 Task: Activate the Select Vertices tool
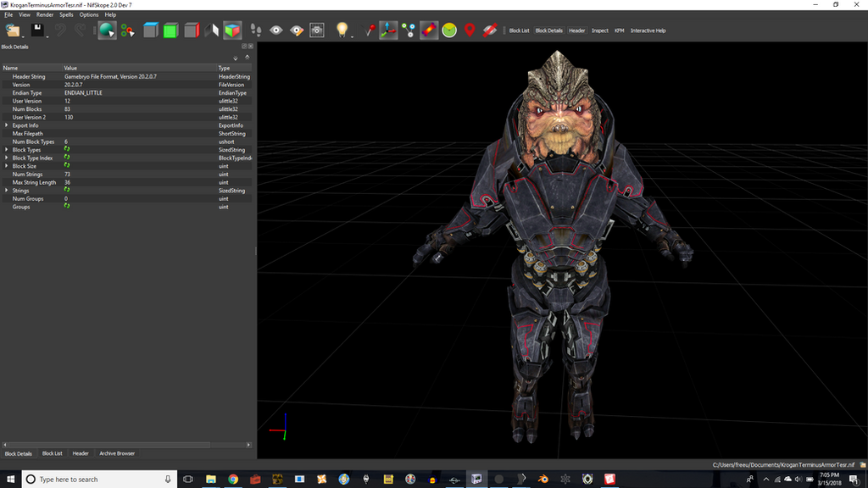pos(128,30)
